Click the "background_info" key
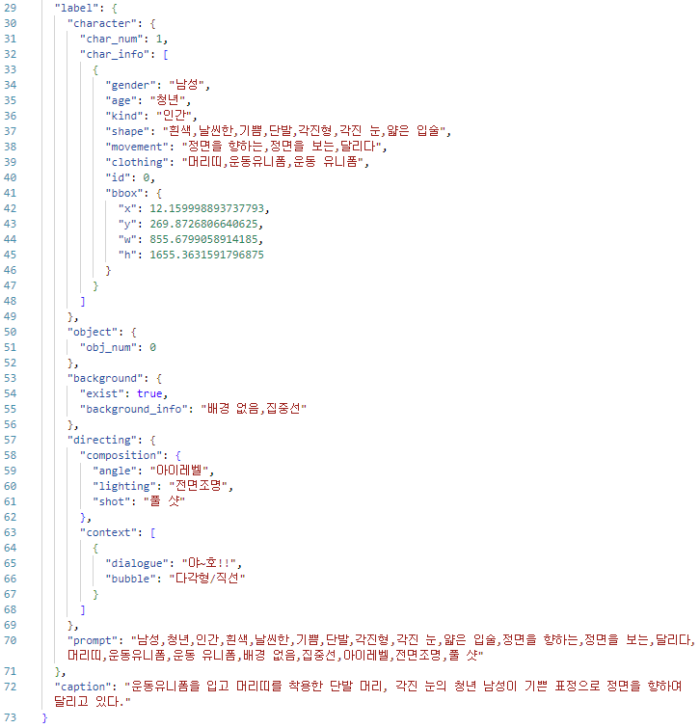 (x=134, y=409)
